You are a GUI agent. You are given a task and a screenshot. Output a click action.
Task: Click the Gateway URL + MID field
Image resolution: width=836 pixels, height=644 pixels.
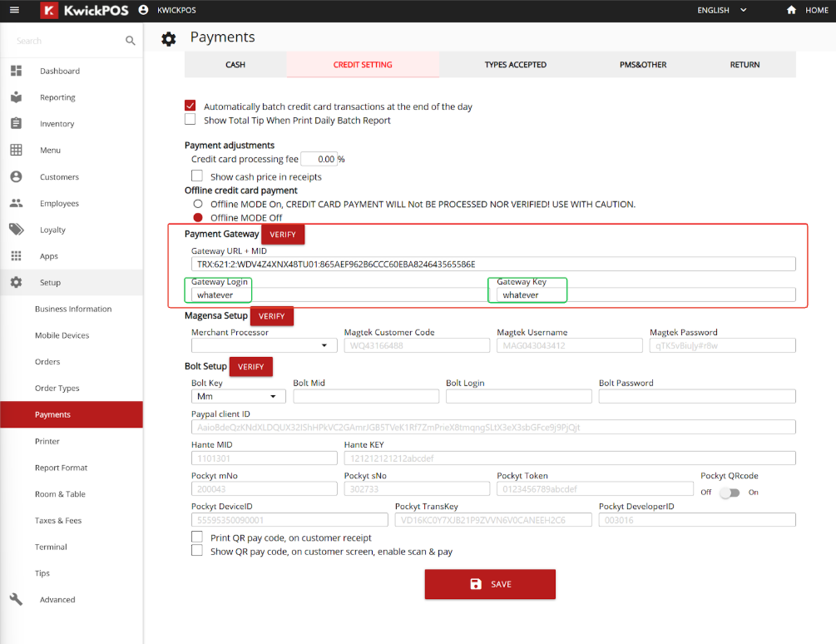tap(493, 264)
